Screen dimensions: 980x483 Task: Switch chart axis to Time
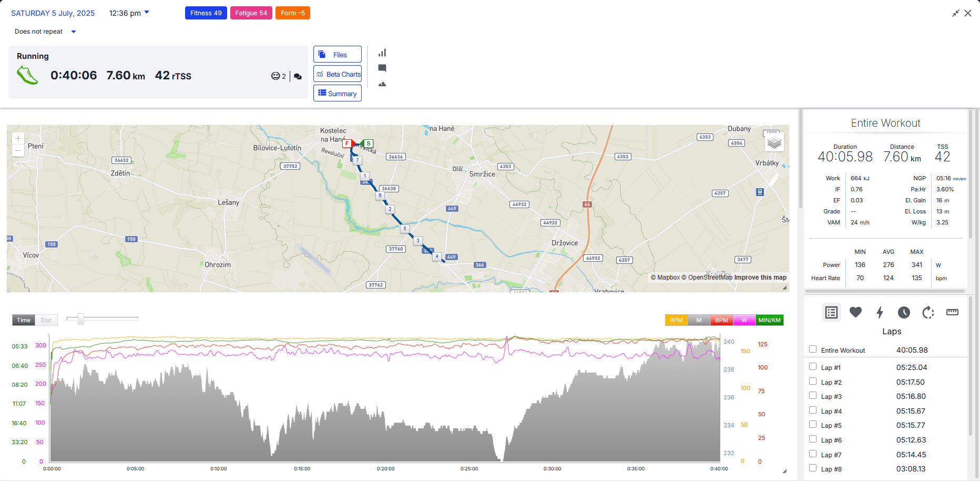(24, 320)
